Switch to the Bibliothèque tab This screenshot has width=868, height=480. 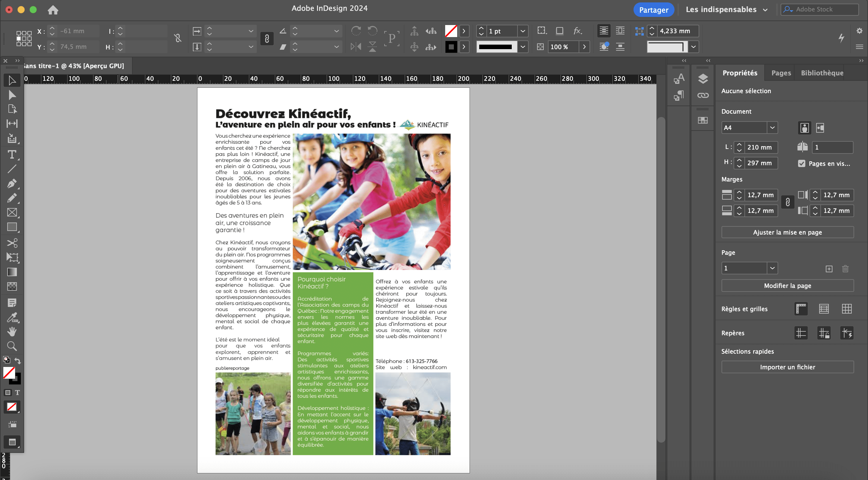click(x=822, y=73)
